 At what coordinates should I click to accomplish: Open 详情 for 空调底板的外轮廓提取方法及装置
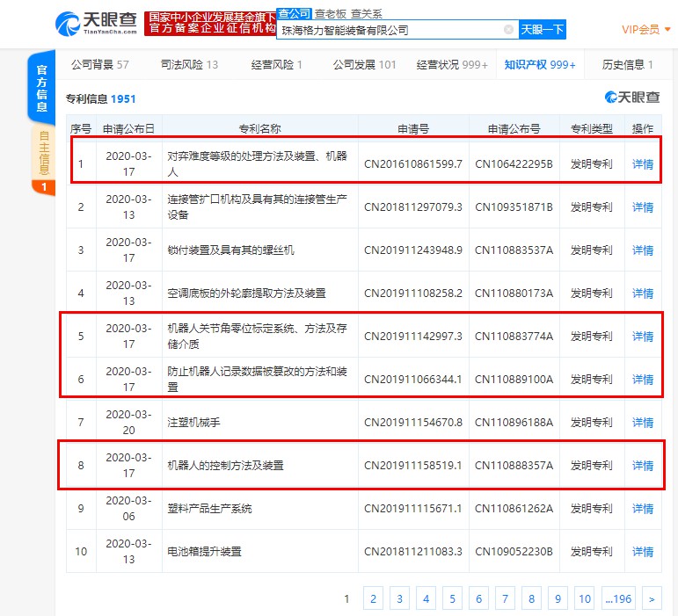pyautogui.click(x=643, y=294)
